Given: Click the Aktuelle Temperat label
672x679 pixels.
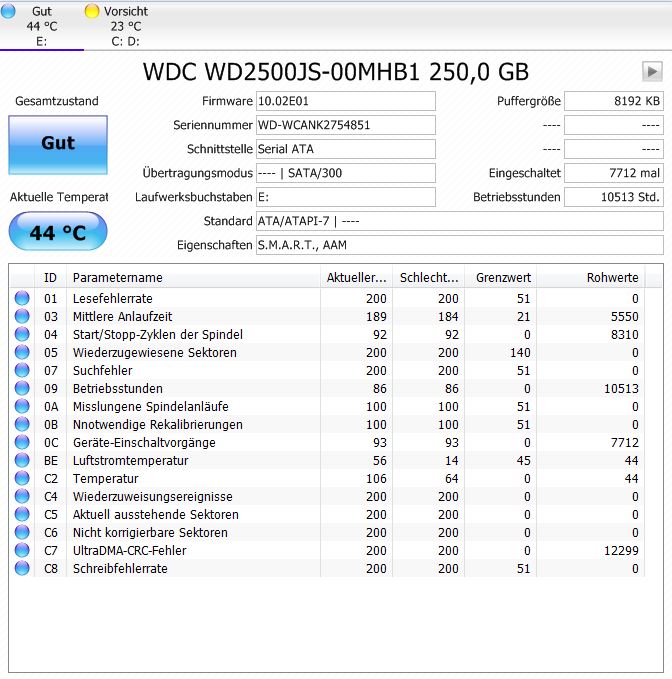Looking at the screenshot, I should [x=59, y=197].
